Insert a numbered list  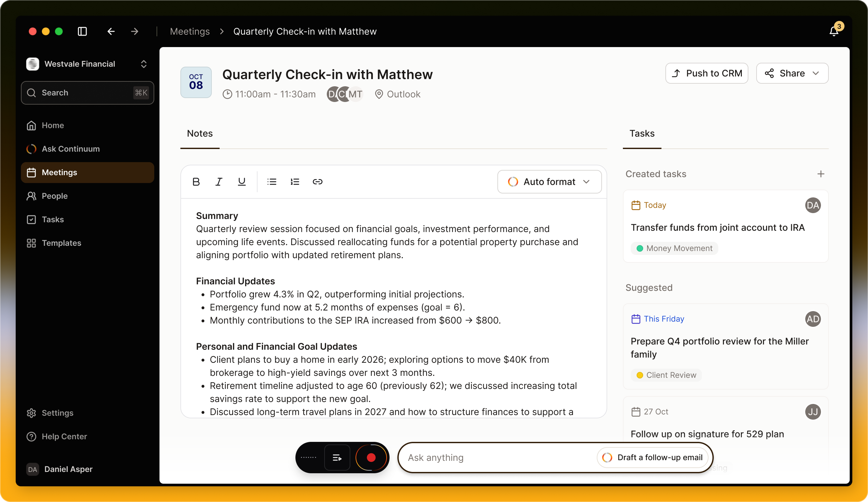pyautogui.click(x=295, y=182)
